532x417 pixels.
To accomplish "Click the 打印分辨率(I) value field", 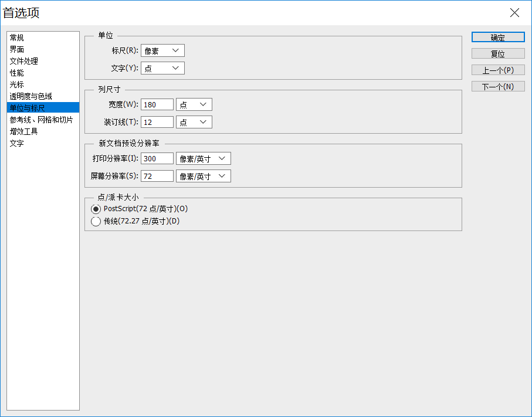I will pos(157,158).
